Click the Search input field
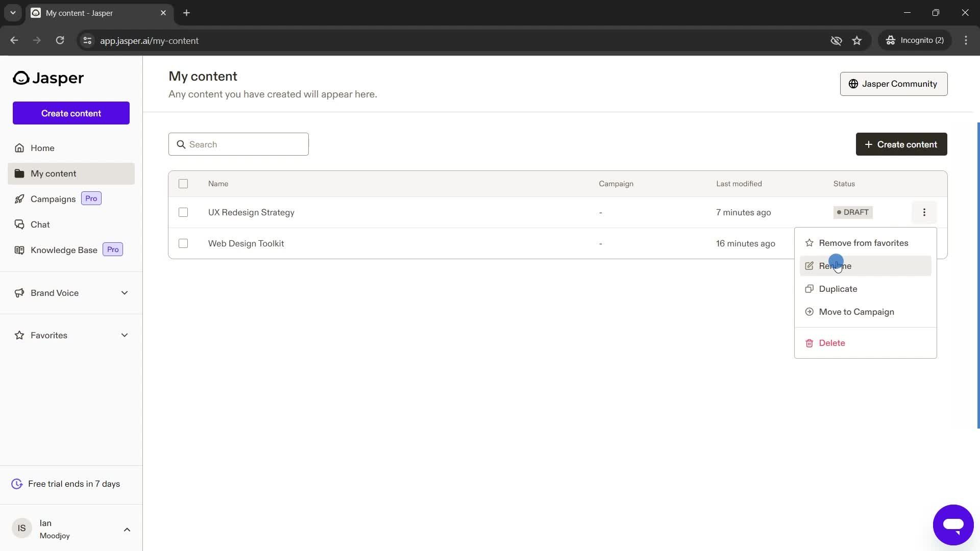 [x=239, y=144]
